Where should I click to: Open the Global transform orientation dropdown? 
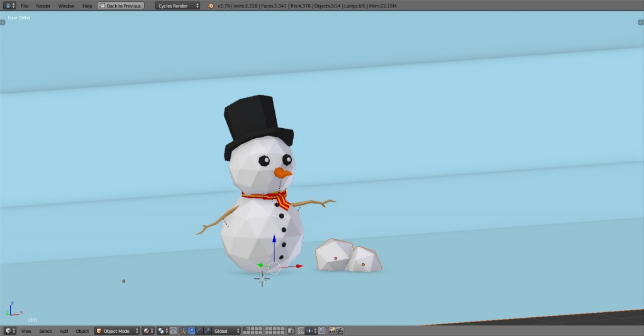[x=226, y=331]
